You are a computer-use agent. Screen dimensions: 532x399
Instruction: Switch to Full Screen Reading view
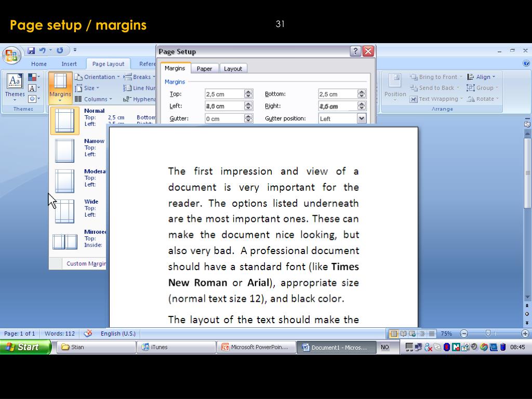pos(403,334)
